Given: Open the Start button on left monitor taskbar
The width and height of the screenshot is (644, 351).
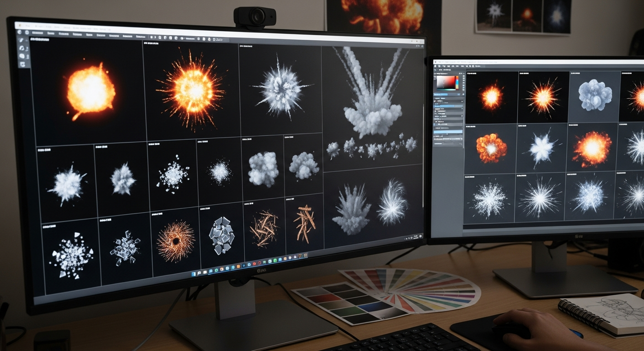Looking at the screenshot, I should click(193, 273).
